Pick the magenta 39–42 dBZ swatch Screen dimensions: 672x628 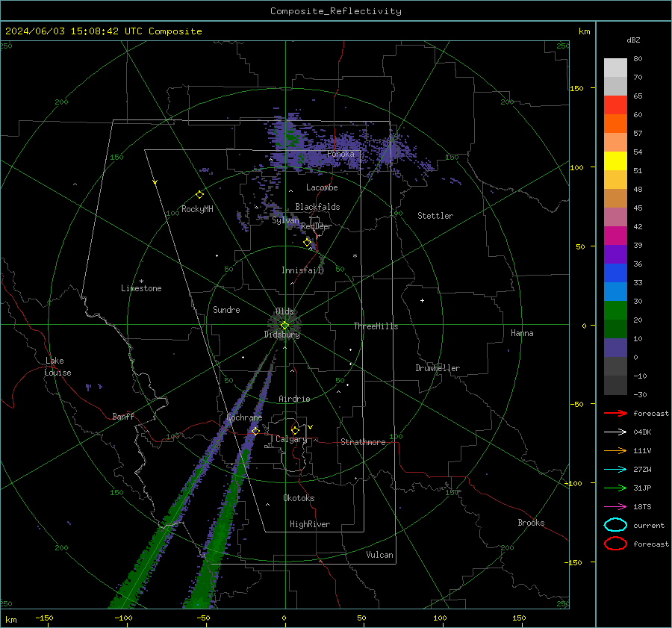(x=615, y=236)
